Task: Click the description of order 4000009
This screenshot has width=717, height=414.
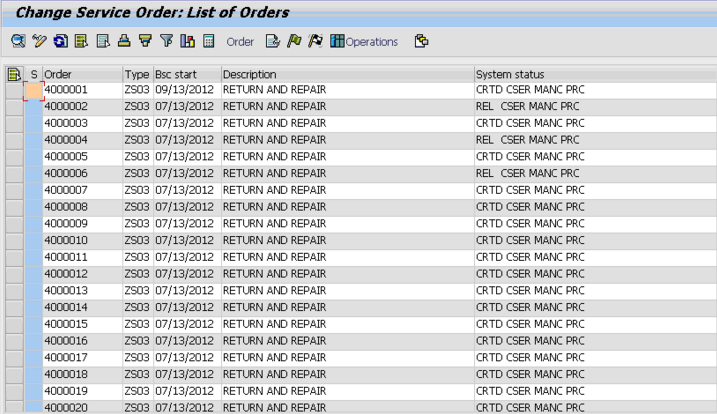Action: (274, 224)
